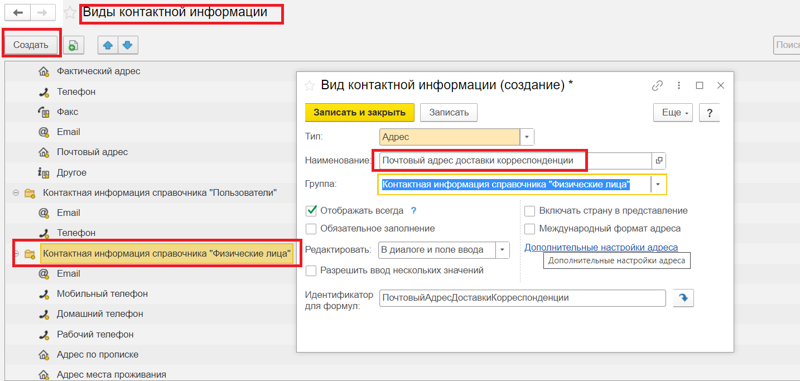This screenshot has height=381, width=800.
Task: Enable Разрешить ввод нескольких значений
Action: tap(311, 270)
